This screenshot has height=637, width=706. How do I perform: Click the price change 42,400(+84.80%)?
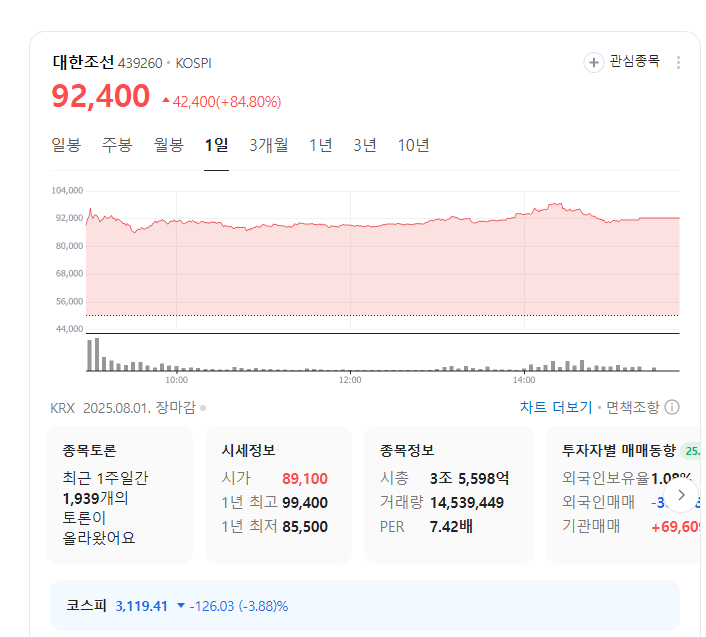(222, 102)
